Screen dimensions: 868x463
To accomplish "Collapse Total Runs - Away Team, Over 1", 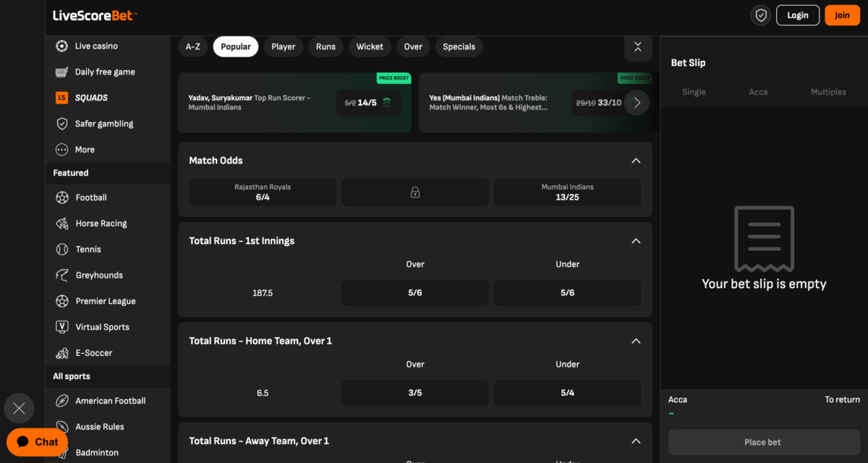I will click(x=636, y=441).
